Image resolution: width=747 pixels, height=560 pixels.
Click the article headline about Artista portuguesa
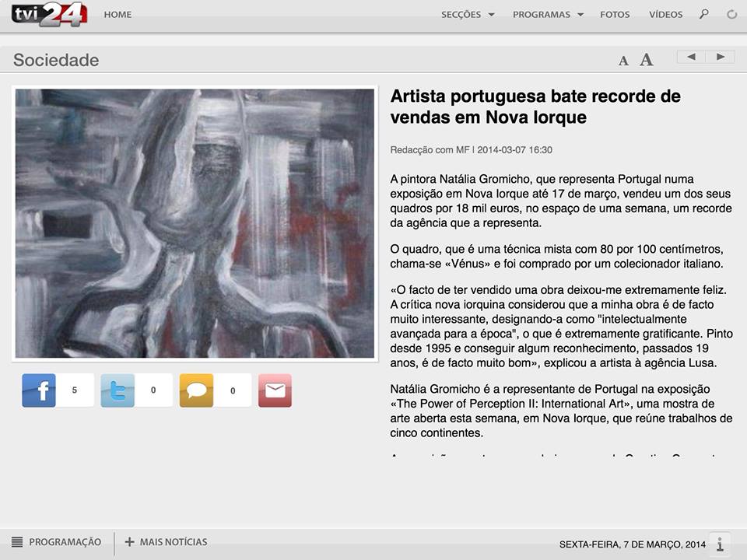pyautogui.click(x=535, y=107)
